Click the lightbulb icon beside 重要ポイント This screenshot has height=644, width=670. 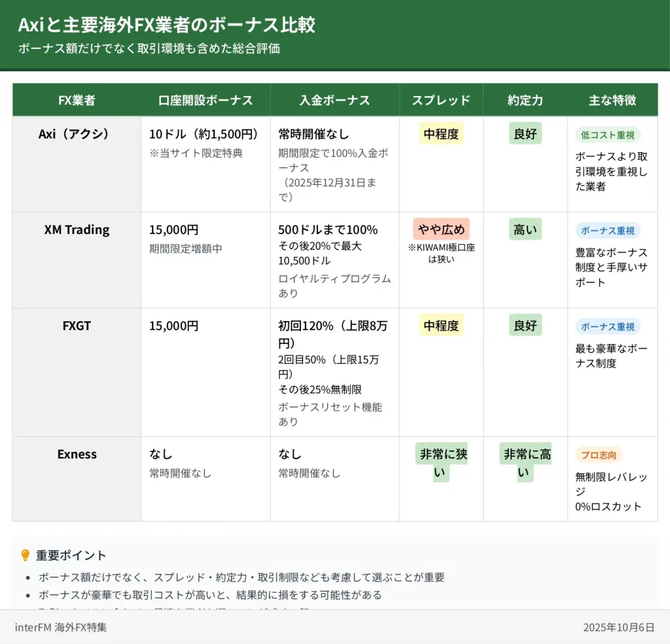(x=26, y=555)
